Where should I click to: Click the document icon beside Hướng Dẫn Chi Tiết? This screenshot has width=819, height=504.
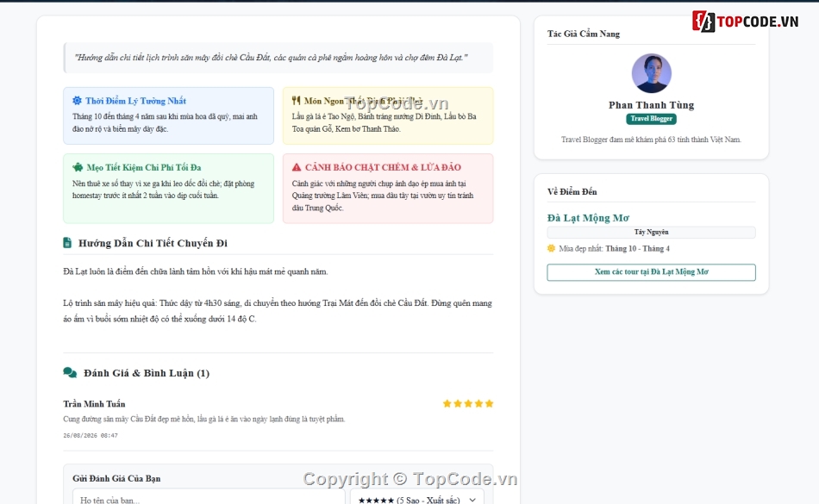point(67,243)
